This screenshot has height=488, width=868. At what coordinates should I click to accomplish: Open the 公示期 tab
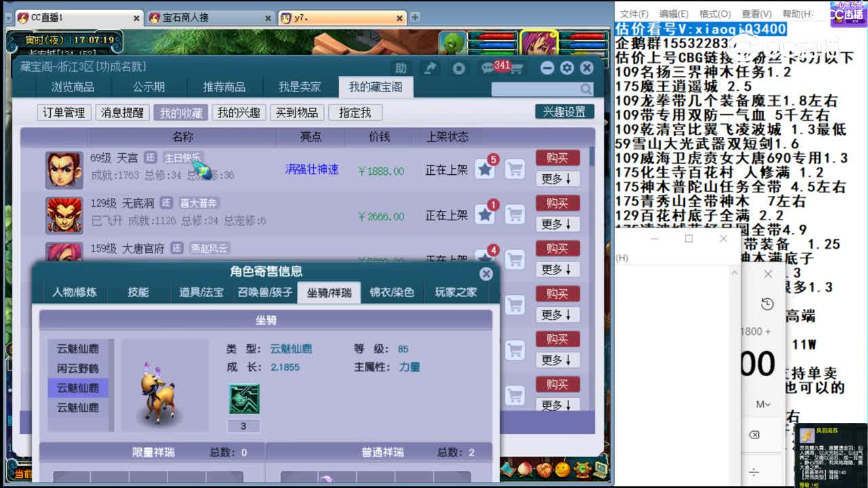(x=149, y=87)
